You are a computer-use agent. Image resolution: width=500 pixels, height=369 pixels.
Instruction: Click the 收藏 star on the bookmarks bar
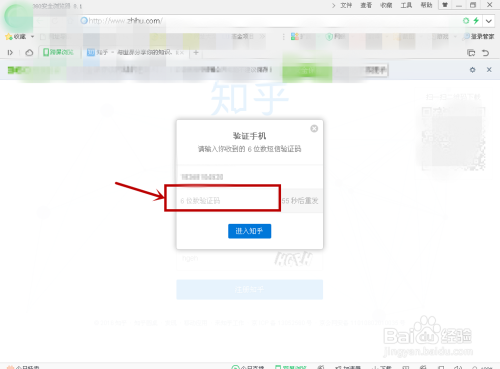[x=16, y=37]
